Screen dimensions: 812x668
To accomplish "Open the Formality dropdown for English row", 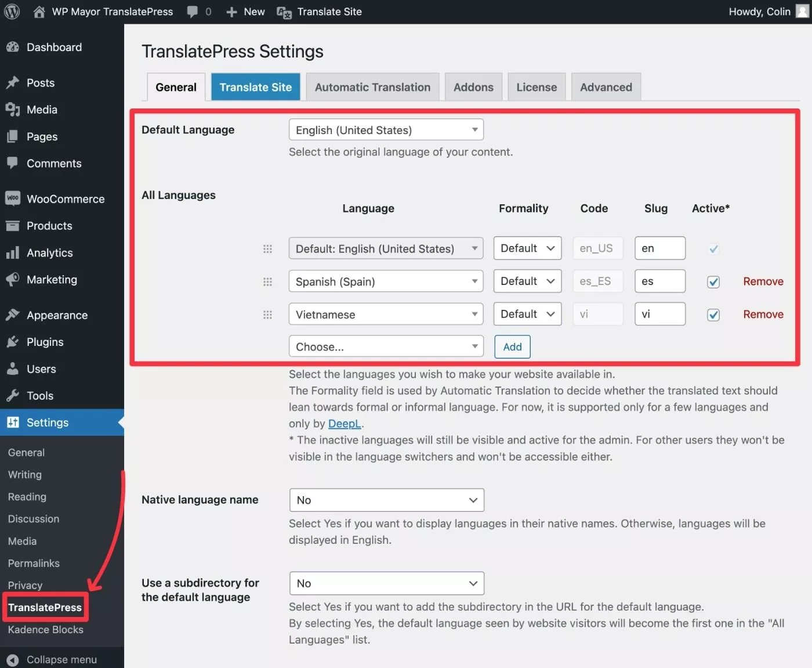I will (527, 248).
